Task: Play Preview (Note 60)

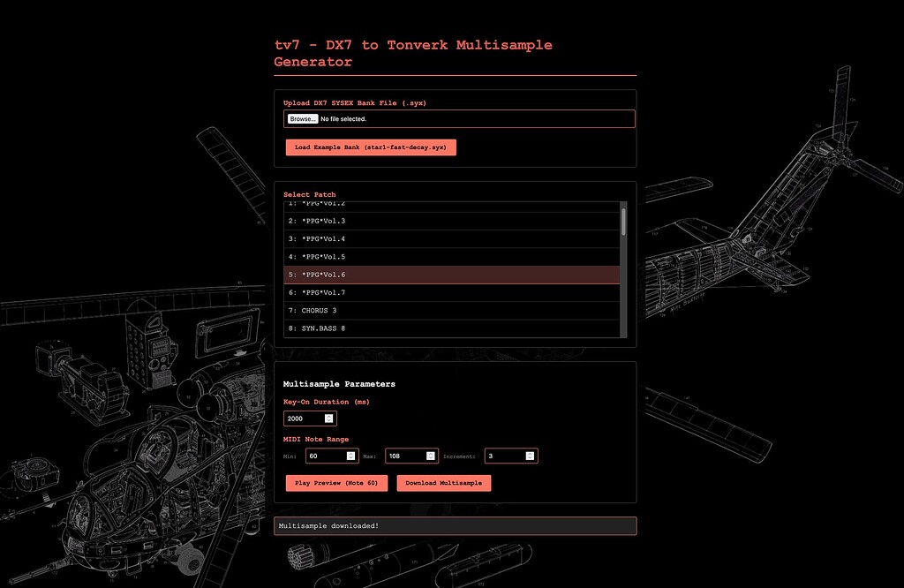Action: 336,483
